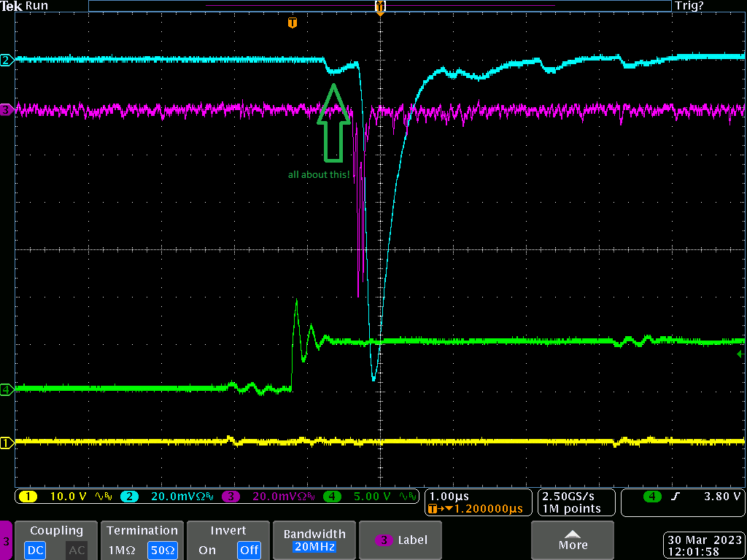Viewport: 747px width, 560px height.
Task: Open the channel 3 Label menu
Action: point(401,540)
